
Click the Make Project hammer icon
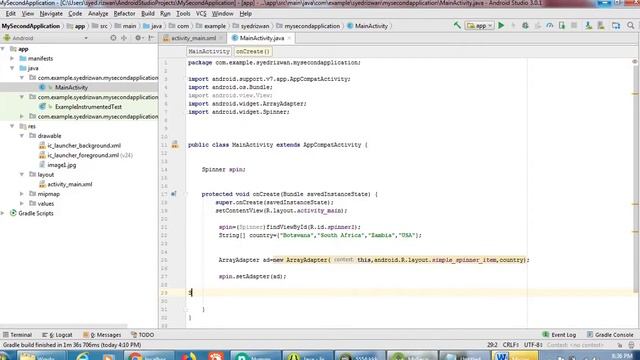click(457, 26)
